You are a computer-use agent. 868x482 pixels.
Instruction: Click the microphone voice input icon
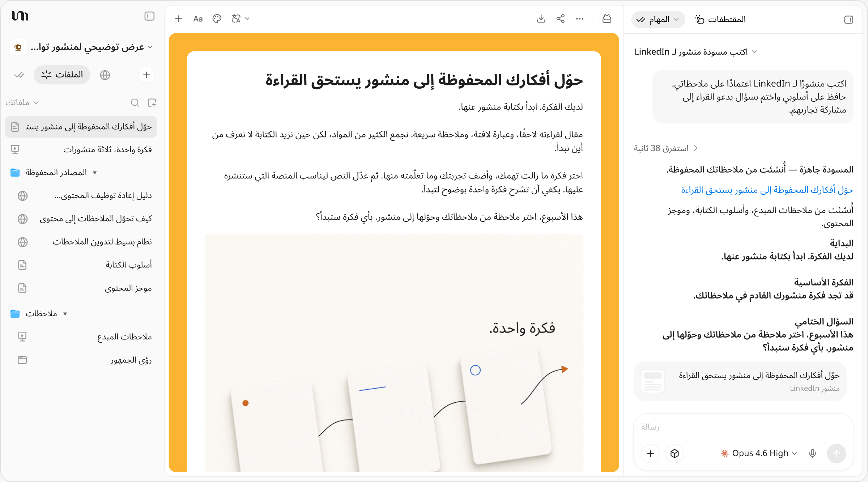[x=812, y=454]
